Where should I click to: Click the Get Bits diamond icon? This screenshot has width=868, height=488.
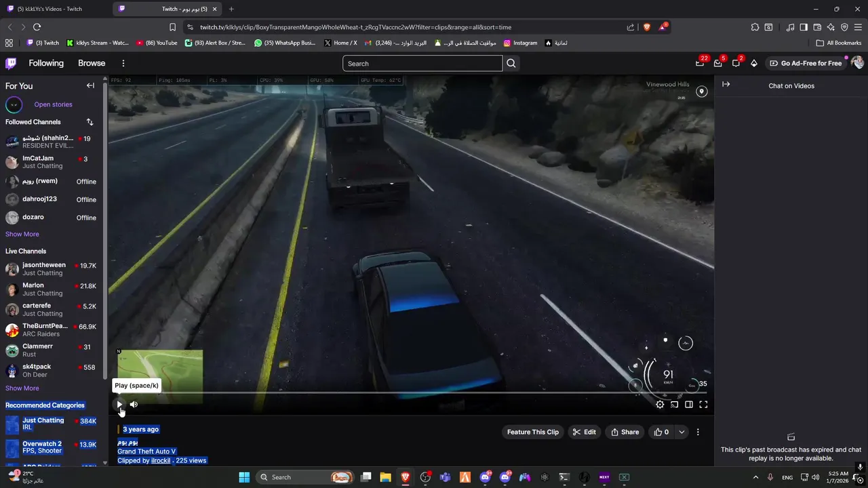(x=753, y=63)
